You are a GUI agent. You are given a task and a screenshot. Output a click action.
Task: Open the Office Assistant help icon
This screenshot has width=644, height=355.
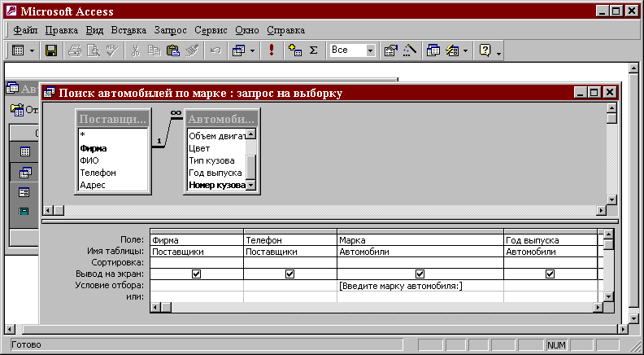[485, 50]
